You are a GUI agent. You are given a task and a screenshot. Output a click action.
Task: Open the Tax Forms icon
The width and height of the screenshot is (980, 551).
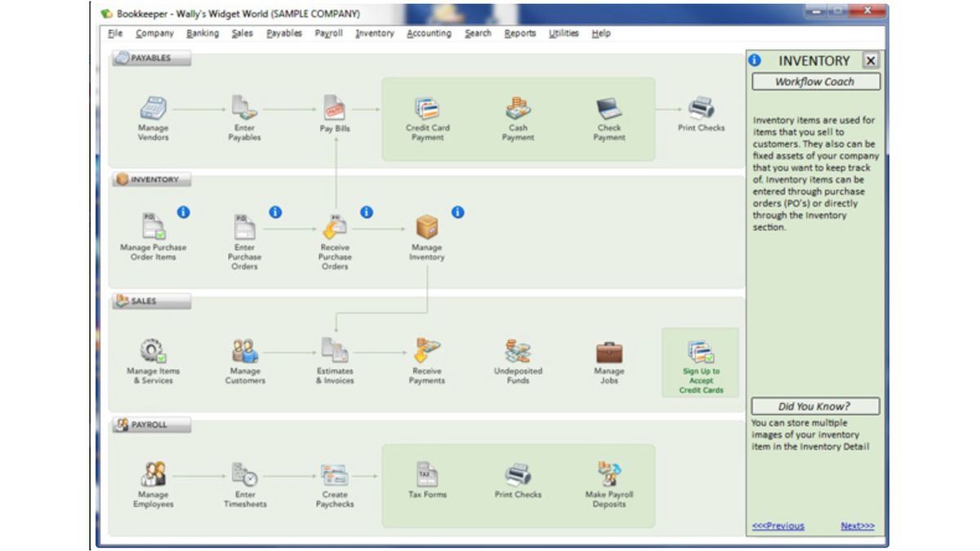pos(427,475)
